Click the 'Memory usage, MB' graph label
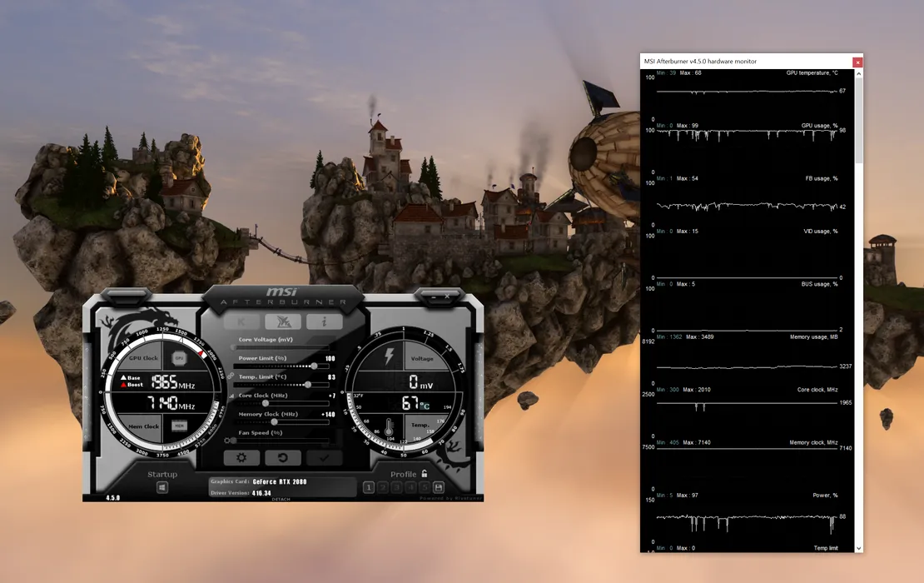Image resolution: width=924 pixels, height=583 pixels. click(x=813, y=336)
